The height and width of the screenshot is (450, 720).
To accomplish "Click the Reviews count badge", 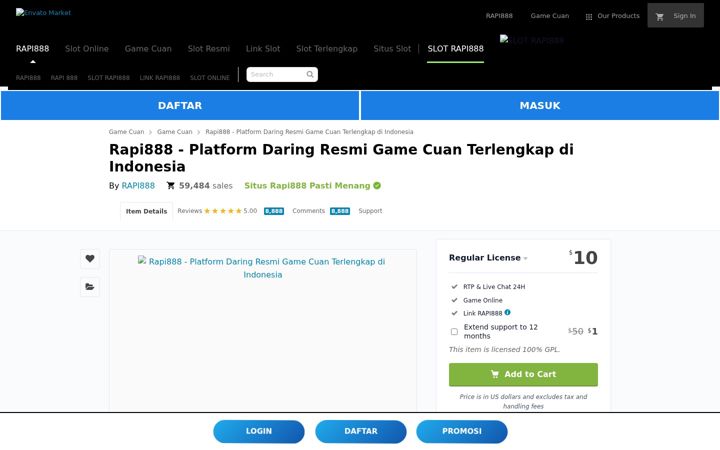I will (x=274, y=211).
